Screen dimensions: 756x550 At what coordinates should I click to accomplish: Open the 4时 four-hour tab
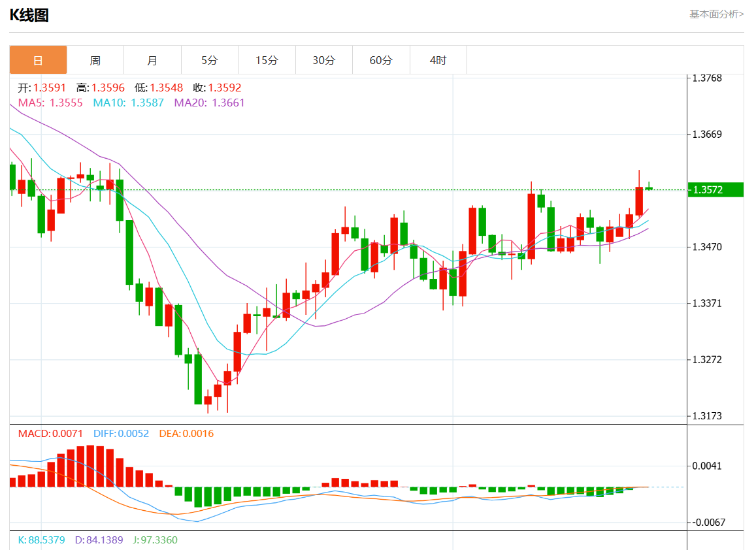click(x=438, y=60)
